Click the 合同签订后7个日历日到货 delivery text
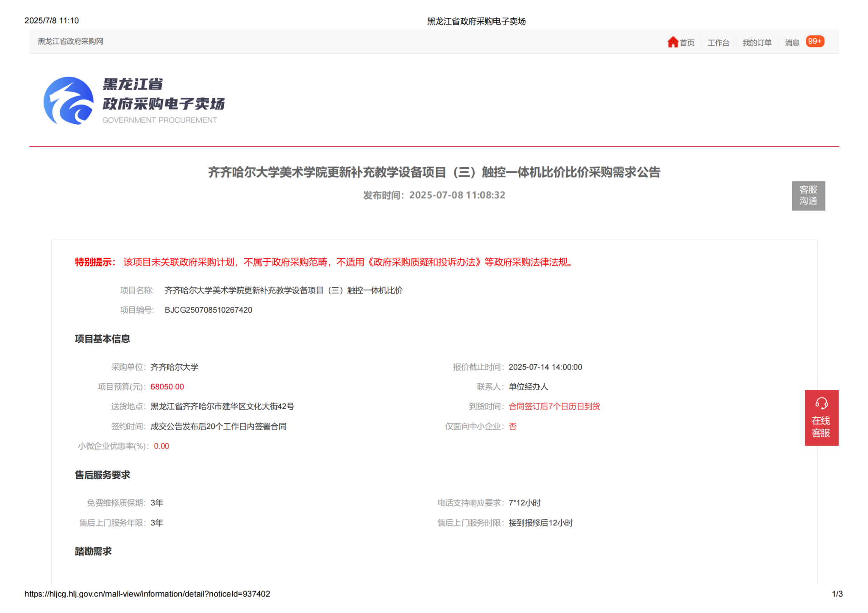 554,407
